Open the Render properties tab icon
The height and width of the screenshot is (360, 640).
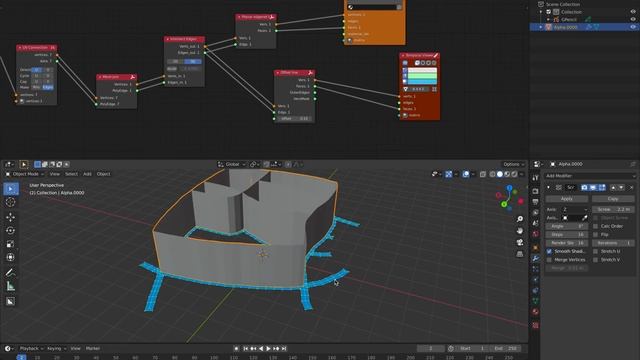536,191
